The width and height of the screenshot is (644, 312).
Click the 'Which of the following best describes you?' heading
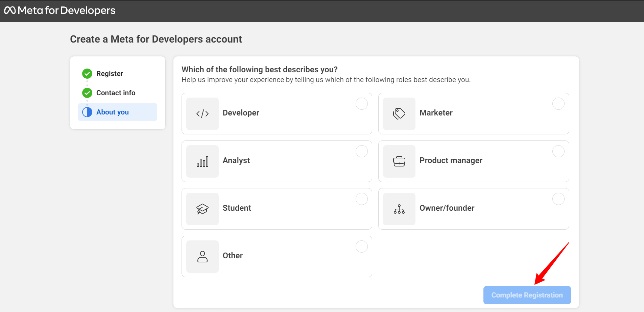point(260,70)
